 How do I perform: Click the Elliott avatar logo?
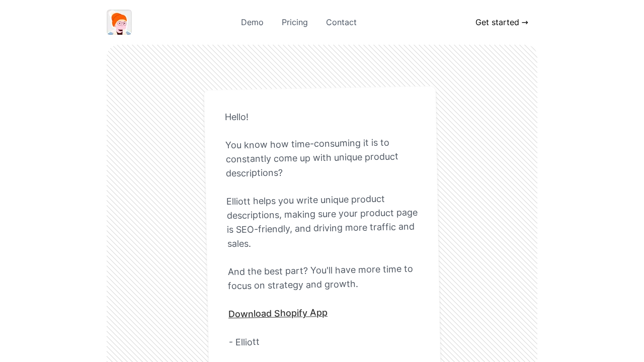point(119,22)
